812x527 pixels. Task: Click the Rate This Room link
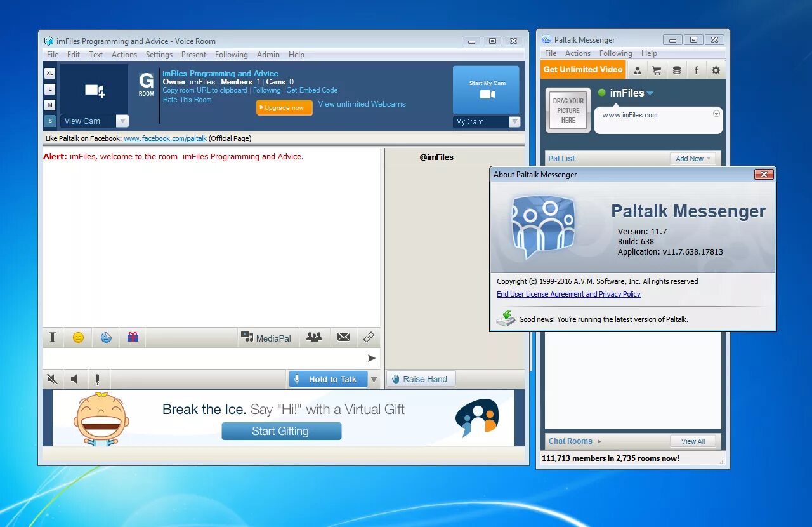187,100
